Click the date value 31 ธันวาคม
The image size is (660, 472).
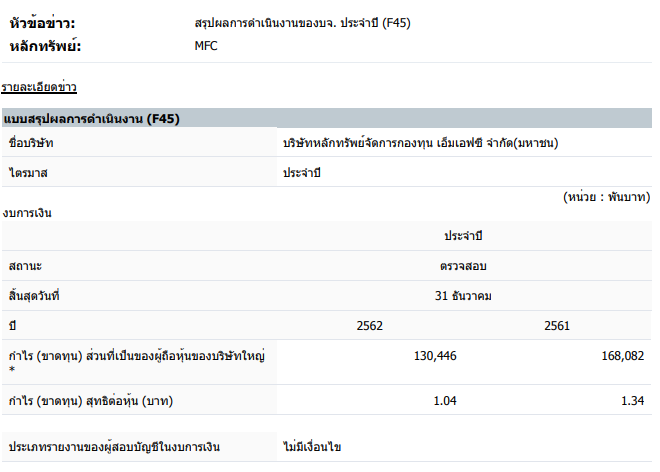coord(463,296)
